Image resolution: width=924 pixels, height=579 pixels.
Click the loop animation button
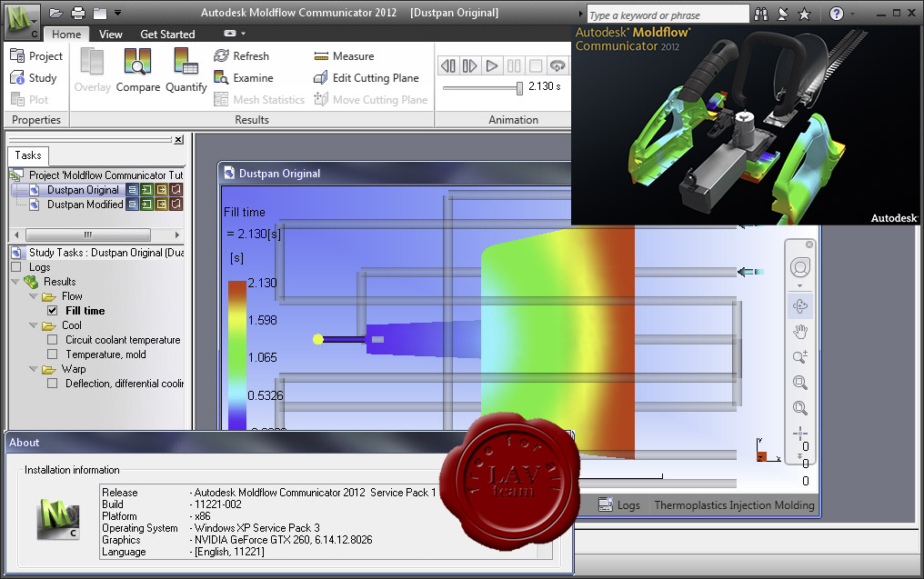[x=557, y=66]
